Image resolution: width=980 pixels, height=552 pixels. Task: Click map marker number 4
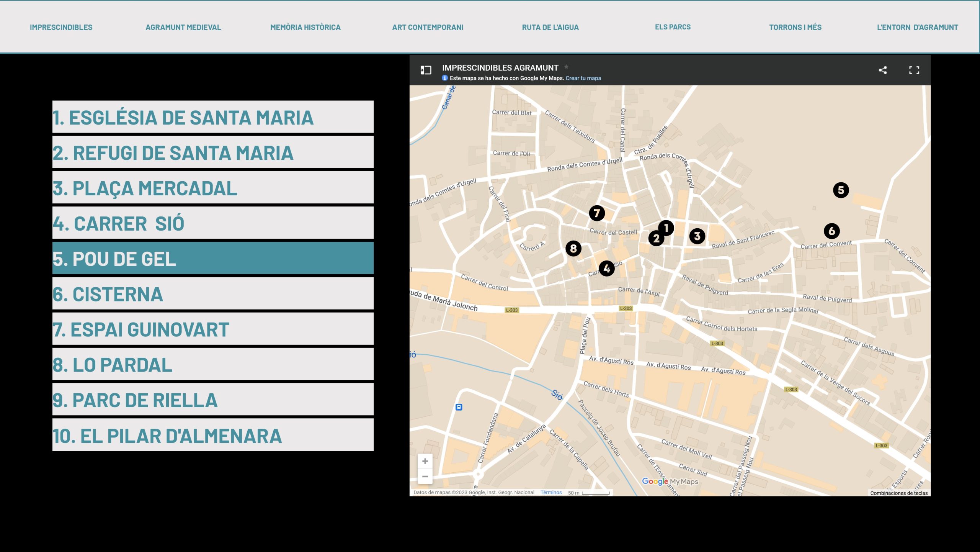click(x=606, y=269)
